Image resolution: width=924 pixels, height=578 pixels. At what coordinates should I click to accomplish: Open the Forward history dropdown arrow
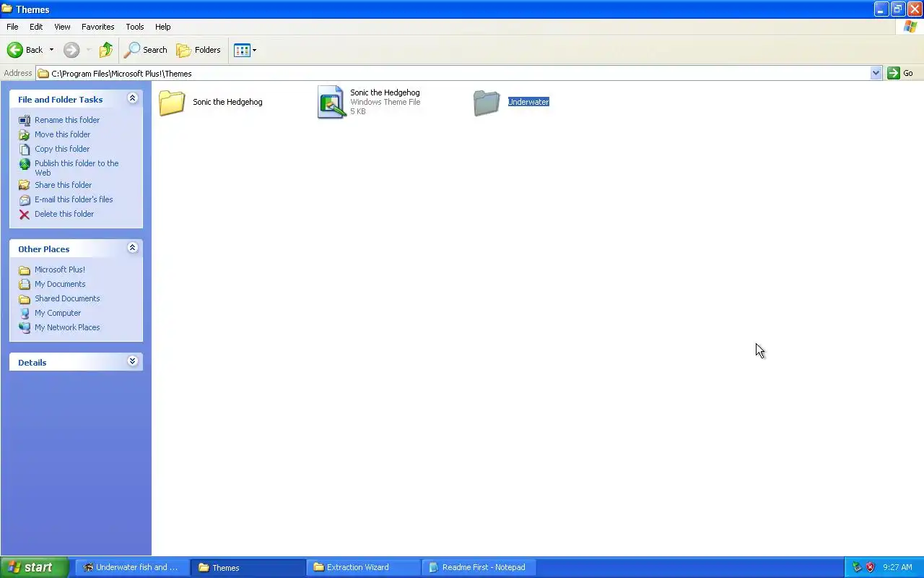89,50
